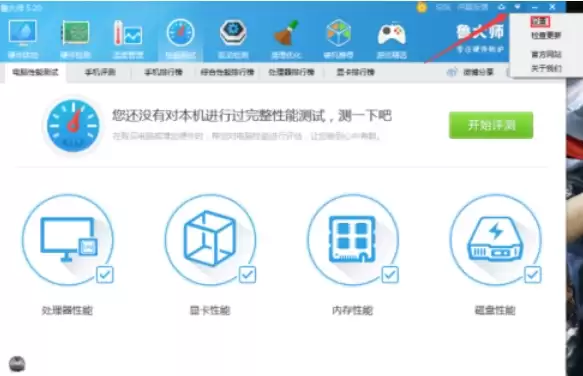
Task: Click the 内存性能 memory chip circle icon
Action: (x=352, y=240)
